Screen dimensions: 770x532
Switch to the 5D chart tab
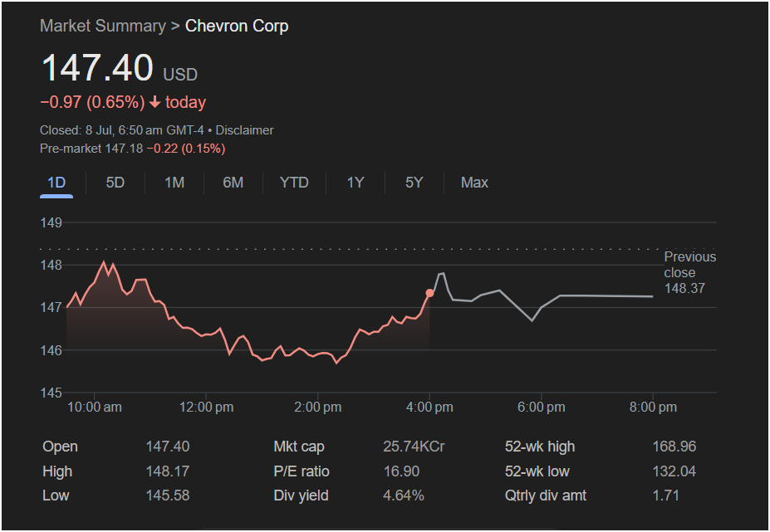click(115, 183)
